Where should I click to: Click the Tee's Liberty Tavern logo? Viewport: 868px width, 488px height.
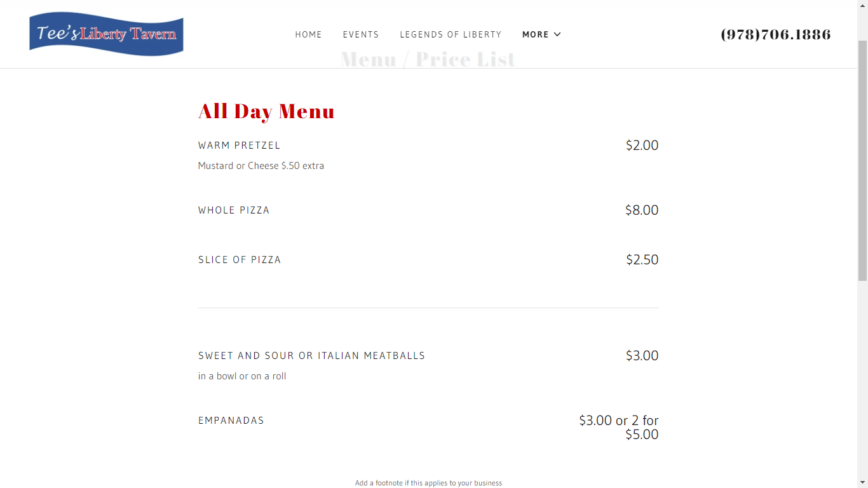coord(106,34)
